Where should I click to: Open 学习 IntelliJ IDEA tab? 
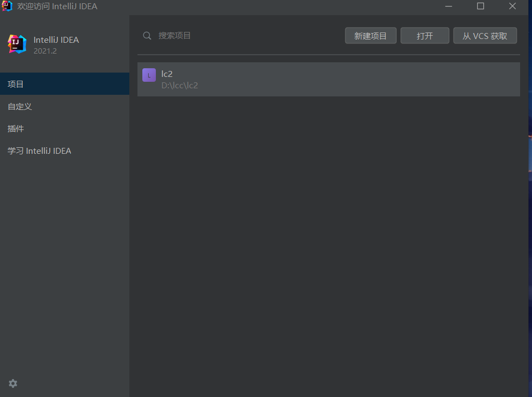click(x=64, y=151)
